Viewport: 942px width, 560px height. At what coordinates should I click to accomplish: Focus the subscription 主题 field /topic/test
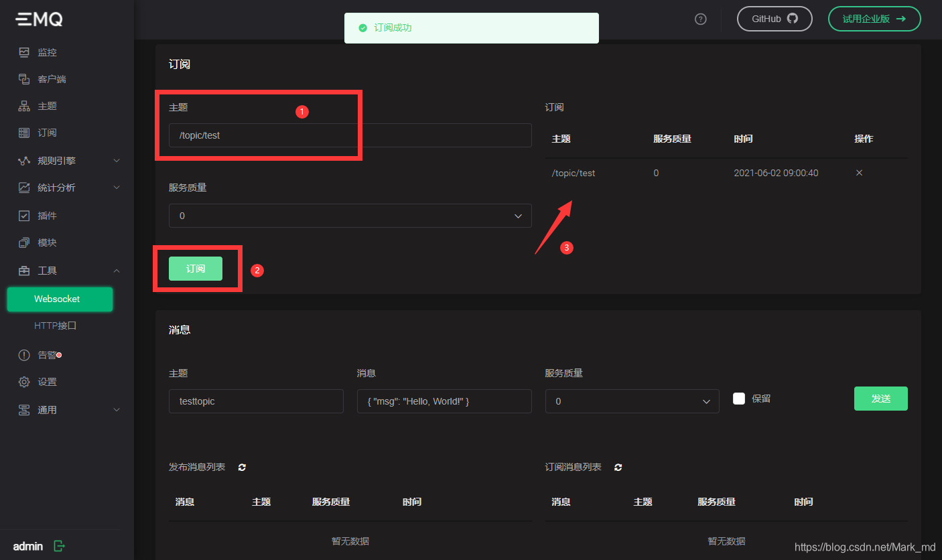[350, 135]
